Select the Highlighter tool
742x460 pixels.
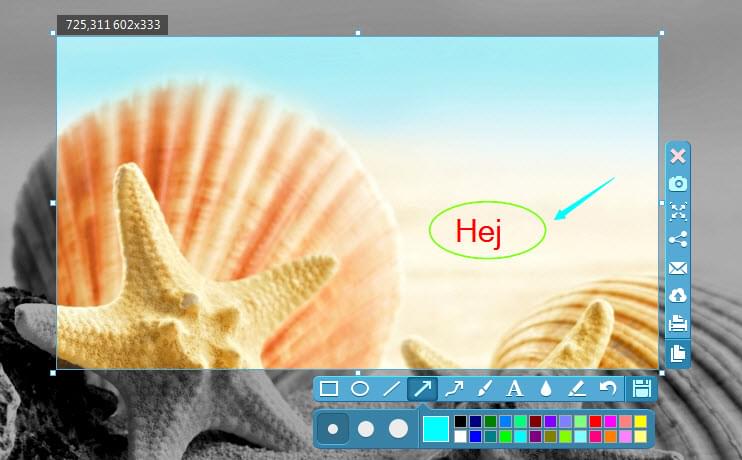coord(577,389)
